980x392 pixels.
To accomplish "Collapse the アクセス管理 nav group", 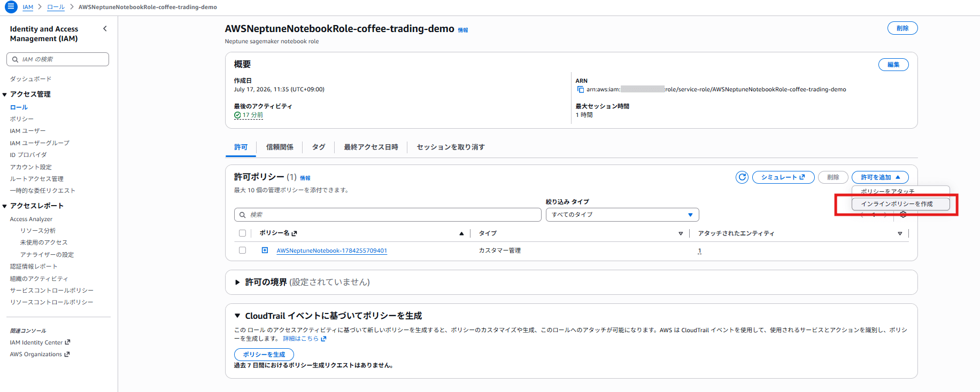I will coord(5,95).
